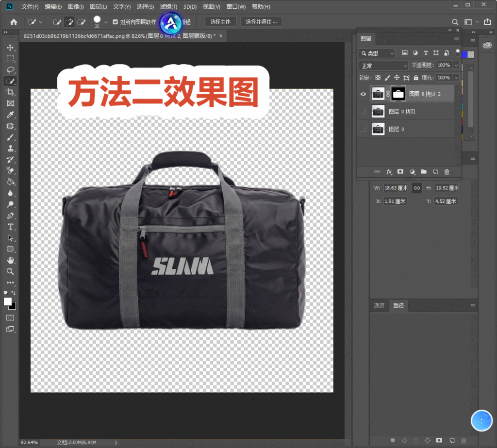The width and height of the screenshot is (497, 448).
Task: Select the Move tool
Action: coord(10,48)
